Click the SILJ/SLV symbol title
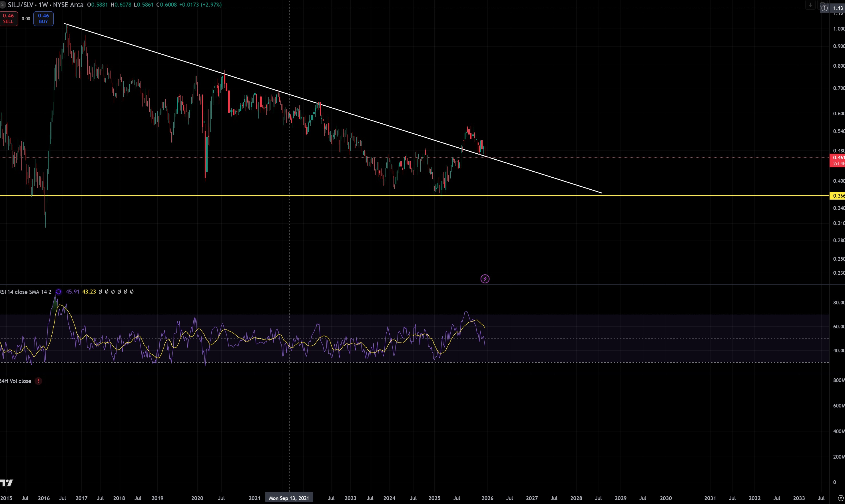 (20, 5)
